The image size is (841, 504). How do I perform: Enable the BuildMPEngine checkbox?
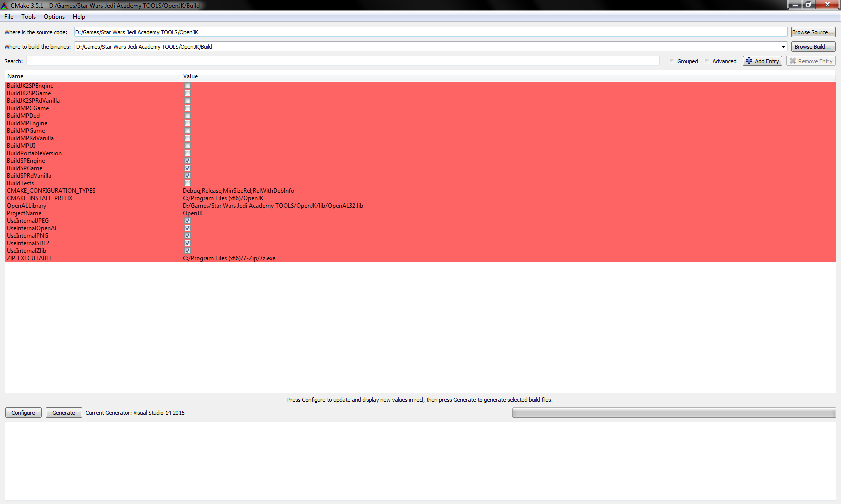tap(187, 123)
